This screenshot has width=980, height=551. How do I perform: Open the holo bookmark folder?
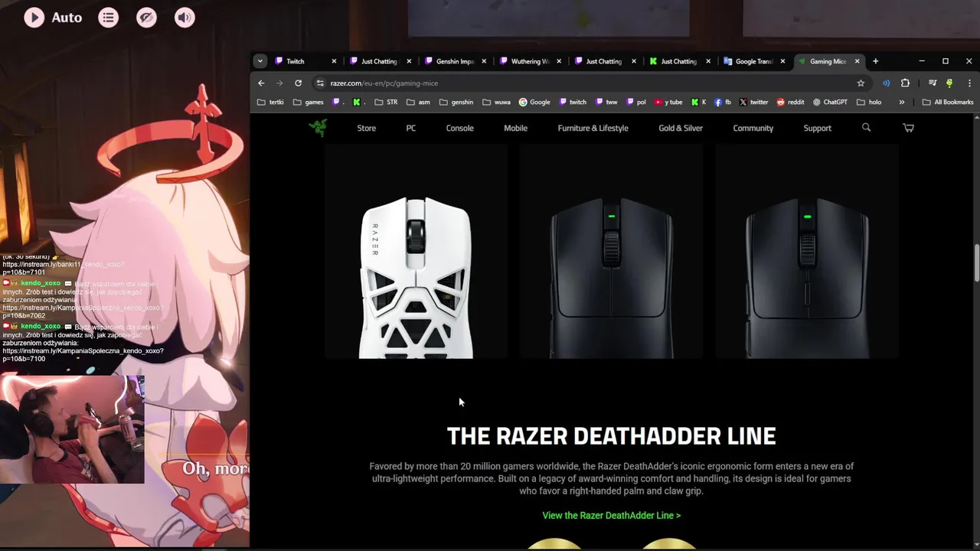click(x=869, y=102)
